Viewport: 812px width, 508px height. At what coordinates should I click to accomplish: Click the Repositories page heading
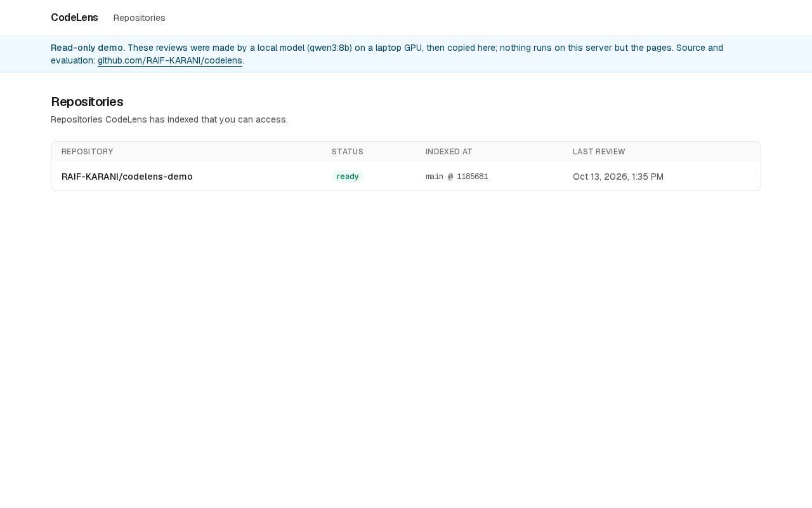tap(87, 102)
